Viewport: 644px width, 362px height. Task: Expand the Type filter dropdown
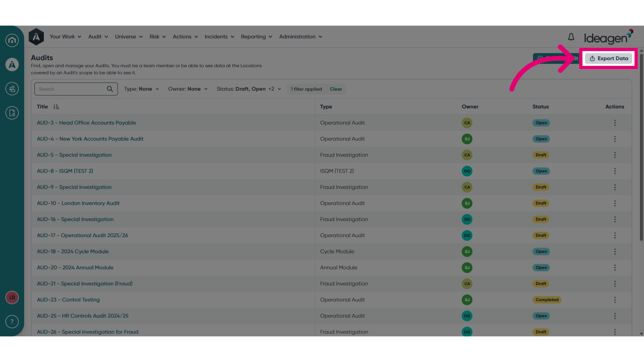142,89
